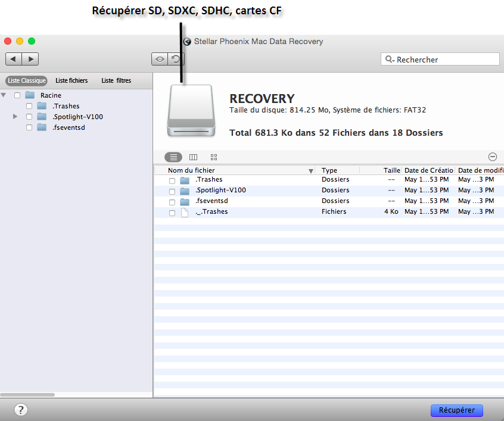Switch to list view icon
This screenshot has width=504, height=421.
[173, 157]
